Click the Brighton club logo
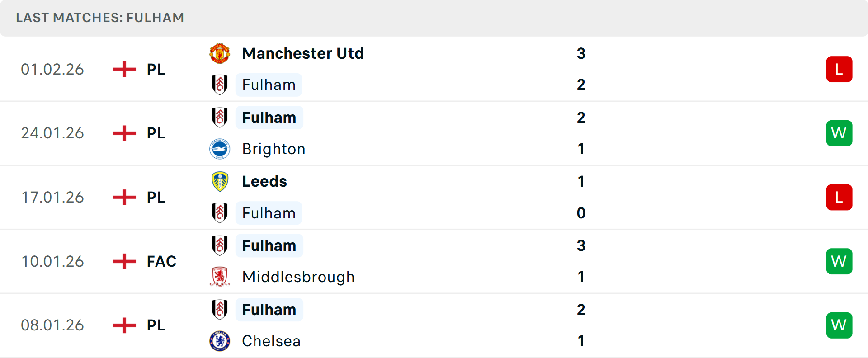The image size is (868, 358). point(220,149)
